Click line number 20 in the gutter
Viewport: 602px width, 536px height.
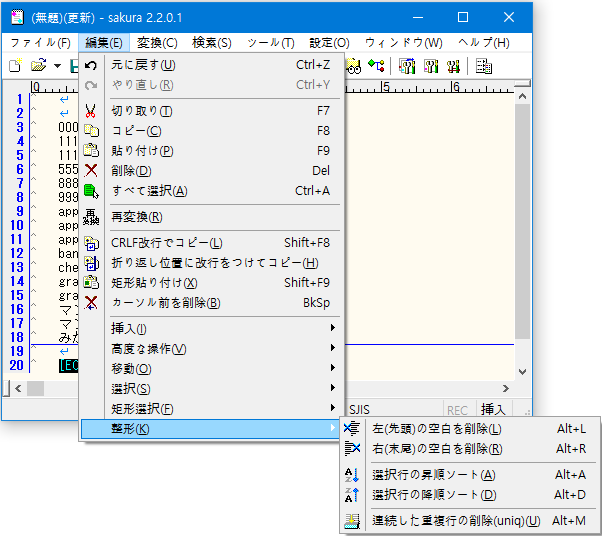(x=17, y=365)
